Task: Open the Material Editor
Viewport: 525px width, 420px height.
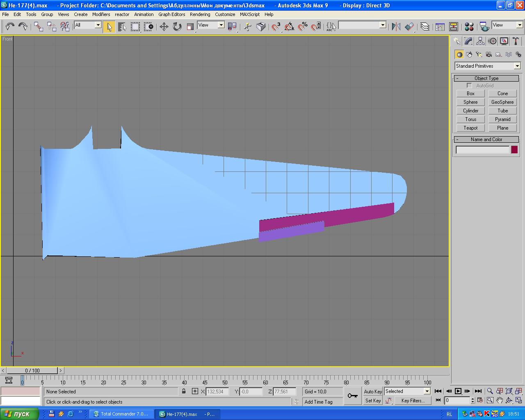Action: (469, 27)
